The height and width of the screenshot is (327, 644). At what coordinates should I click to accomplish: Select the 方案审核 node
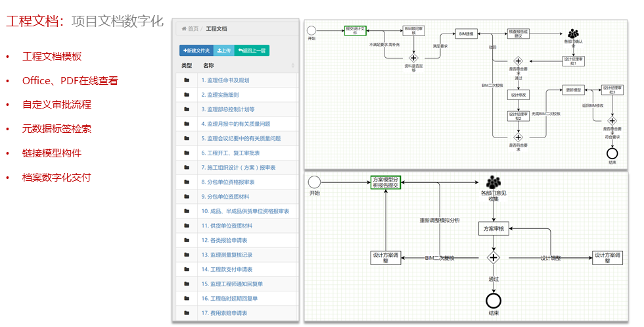point(494,229)
